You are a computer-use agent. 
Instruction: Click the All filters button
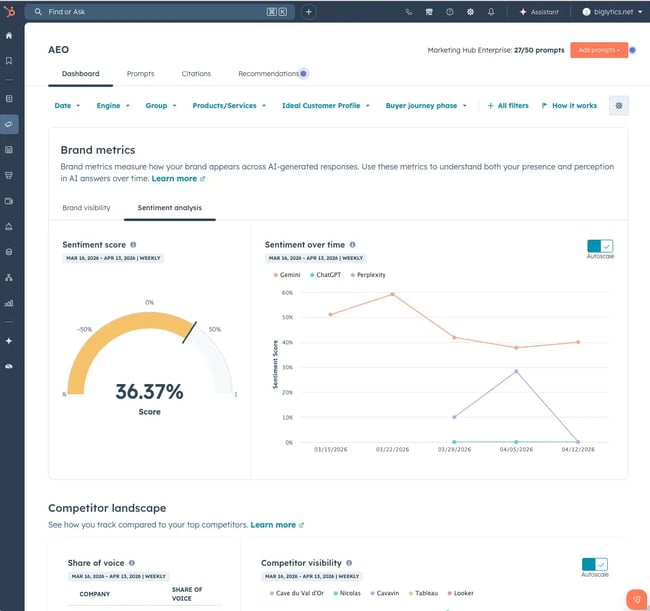[x=508, y=106]
